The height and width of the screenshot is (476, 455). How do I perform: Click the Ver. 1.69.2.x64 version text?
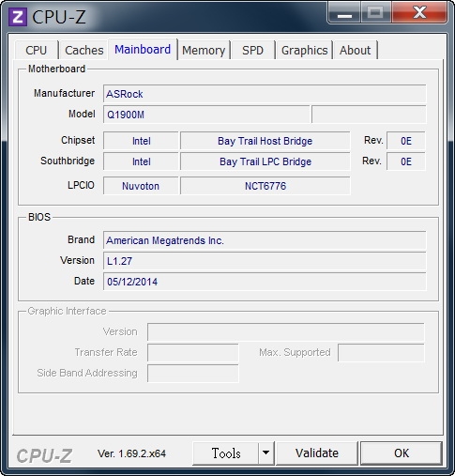131,453
